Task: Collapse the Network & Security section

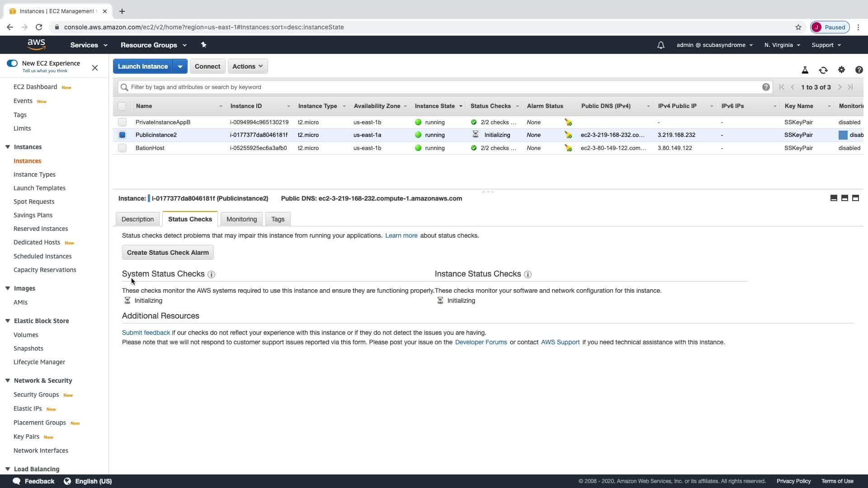Action: 8,380
